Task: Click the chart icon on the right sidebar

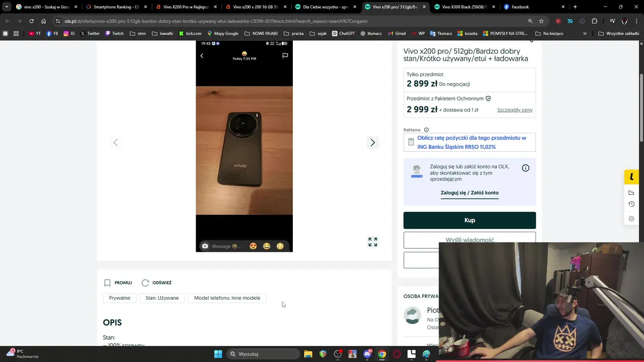Action: (x=631, y=193)
